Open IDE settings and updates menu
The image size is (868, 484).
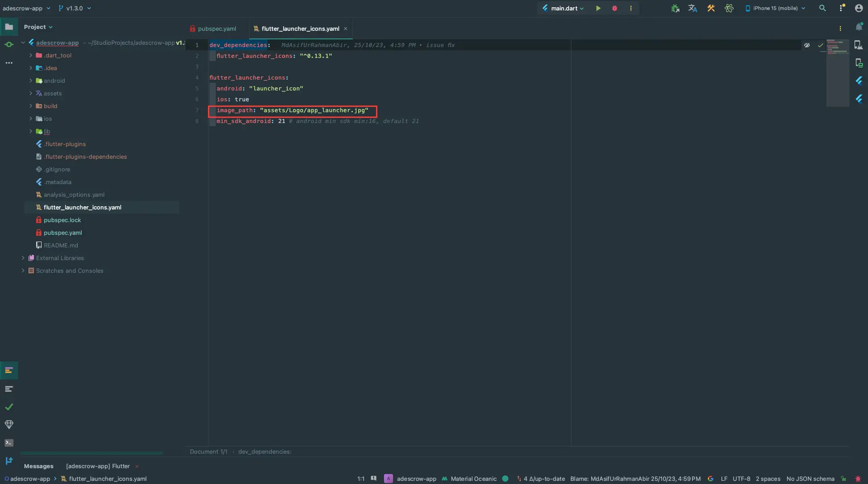point(841,8)
